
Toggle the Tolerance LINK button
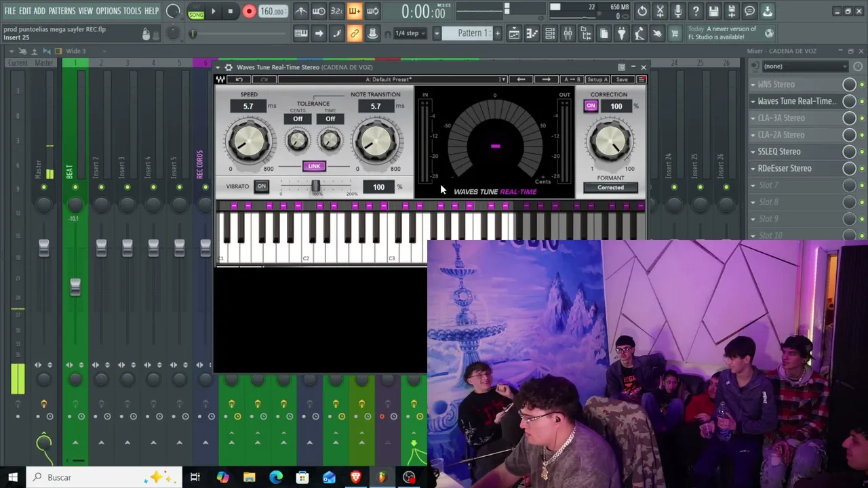[x=314, y=166]
